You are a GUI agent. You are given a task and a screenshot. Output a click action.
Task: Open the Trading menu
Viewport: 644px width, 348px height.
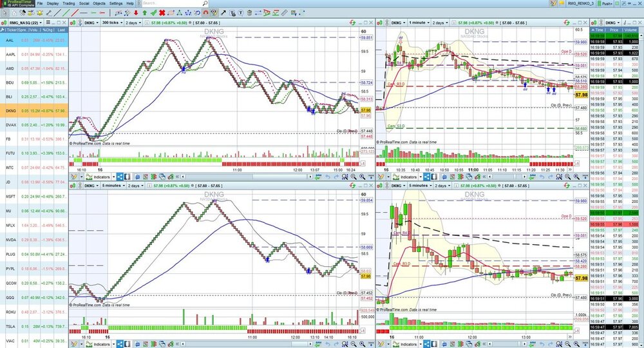coord(68,4)
